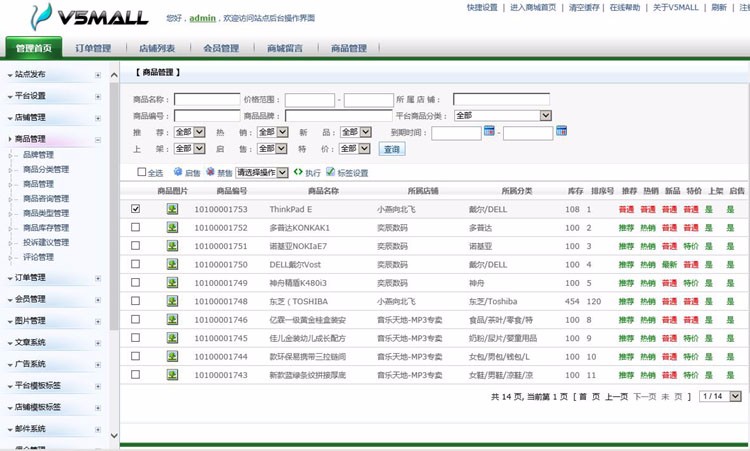Screen dimensions: 750x451
Task: Check the 东芝 TOSHIBA row checkbox
Action: pos(135,301)
